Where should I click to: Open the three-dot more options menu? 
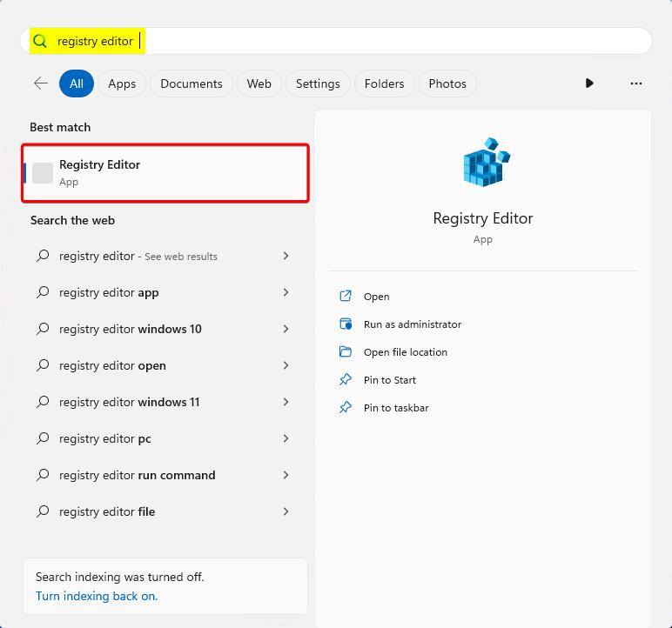(x=635, y=84)
